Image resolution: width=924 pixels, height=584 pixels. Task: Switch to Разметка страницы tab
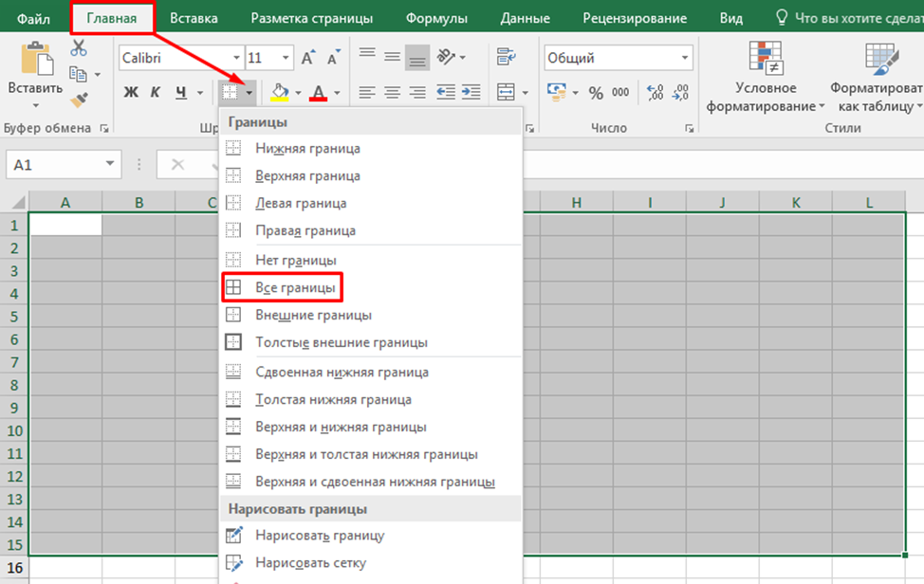(312, 18)
